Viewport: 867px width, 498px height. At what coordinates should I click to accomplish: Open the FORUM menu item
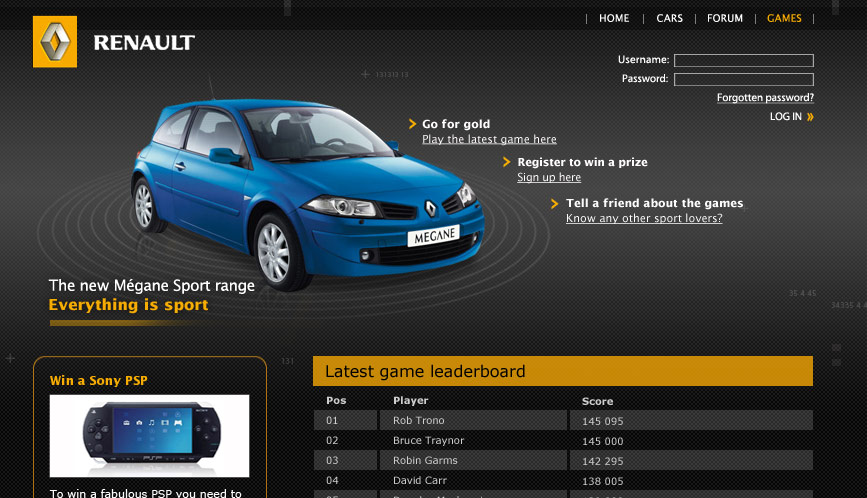[724, 18]
